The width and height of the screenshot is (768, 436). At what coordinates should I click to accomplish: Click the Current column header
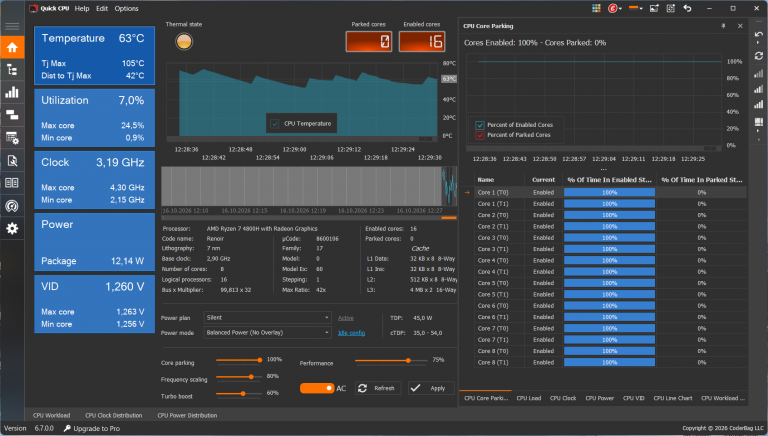543,180
